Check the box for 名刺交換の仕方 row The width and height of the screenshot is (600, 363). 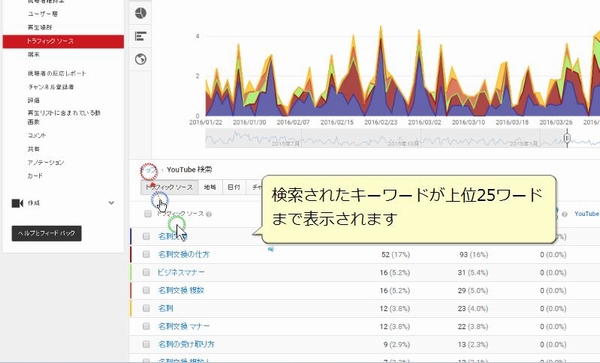(x=146, y=254)
